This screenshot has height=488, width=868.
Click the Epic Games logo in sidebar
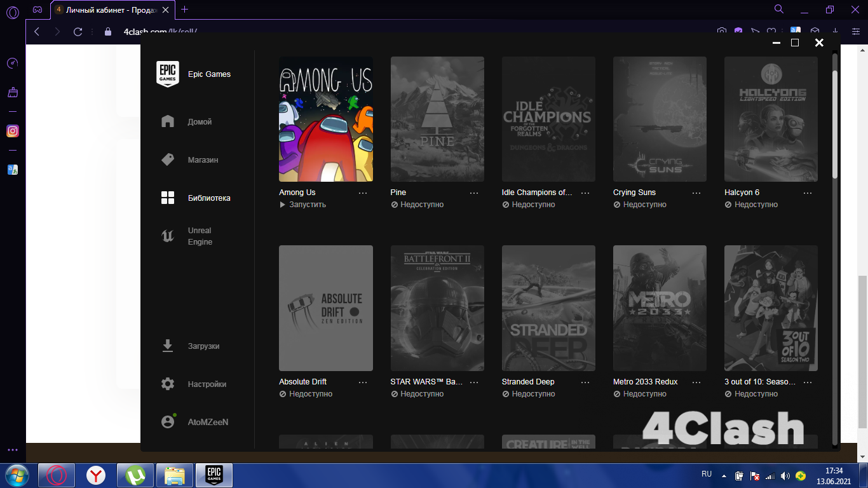pos(168,74)
